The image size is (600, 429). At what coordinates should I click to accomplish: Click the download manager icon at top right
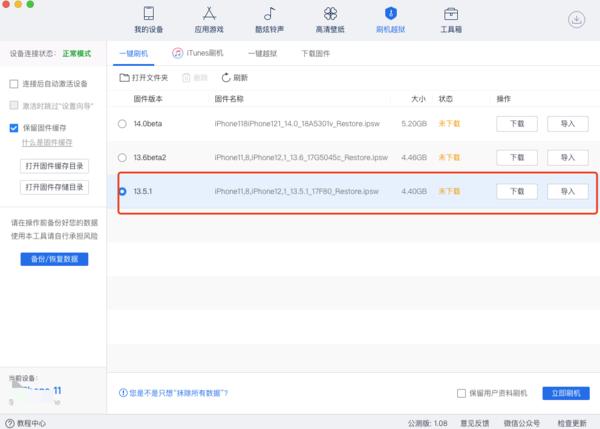coord(576,19)
